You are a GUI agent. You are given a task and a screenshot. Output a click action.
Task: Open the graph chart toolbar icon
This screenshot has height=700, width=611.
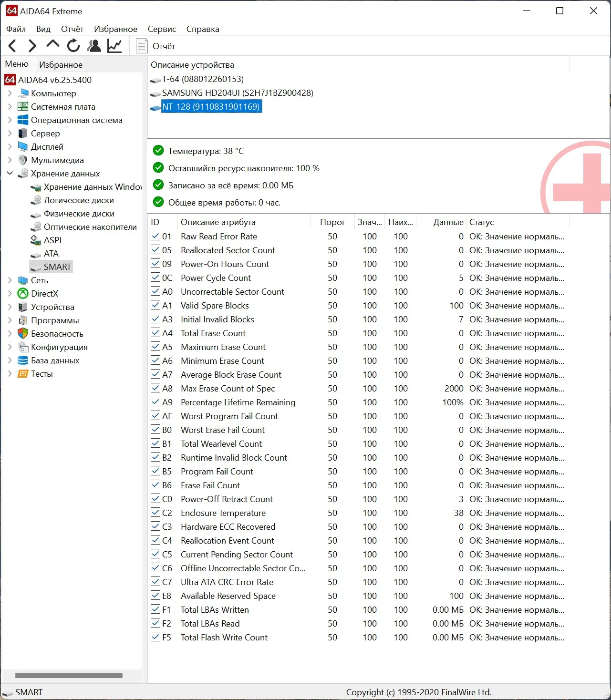point(114,46)
